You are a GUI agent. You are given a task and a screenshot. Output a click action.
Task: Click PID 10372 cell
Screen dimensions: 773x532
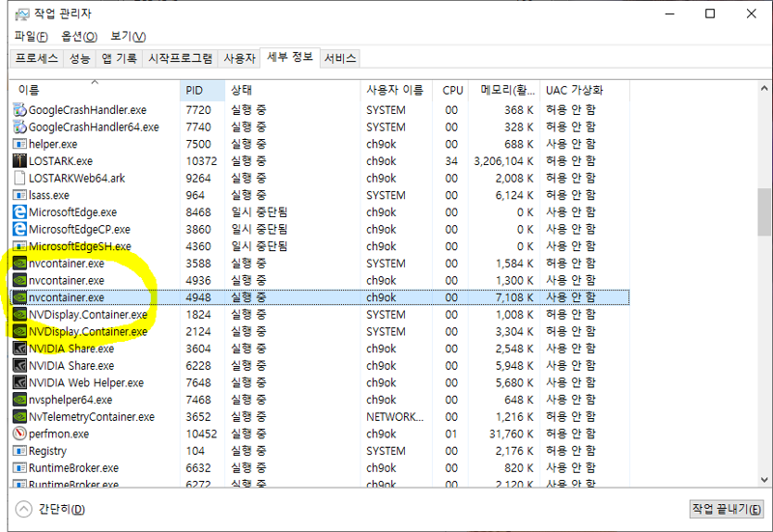tap(201, 161)
